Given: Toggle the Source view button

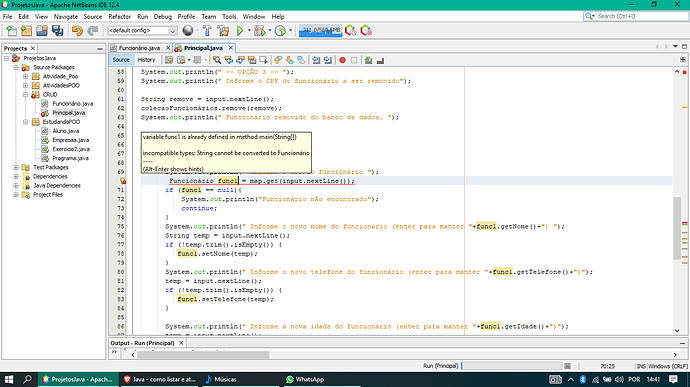Looking at the screenshot, I should point(121,60).
